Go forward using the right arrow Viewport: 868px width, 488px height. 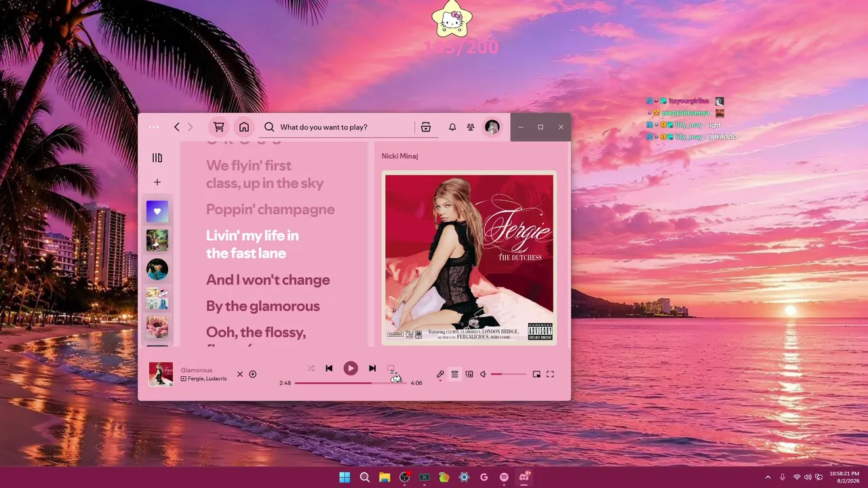[190, 127]
